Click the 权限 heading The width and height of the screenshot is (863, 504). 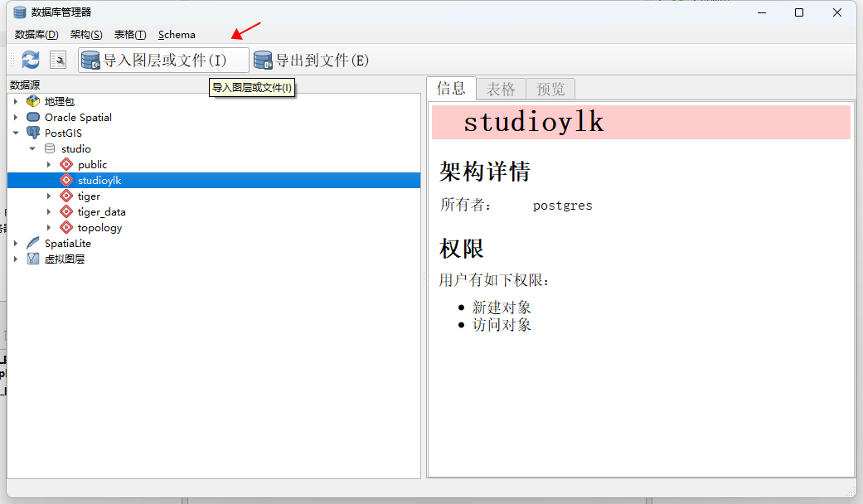click(461, 249)
